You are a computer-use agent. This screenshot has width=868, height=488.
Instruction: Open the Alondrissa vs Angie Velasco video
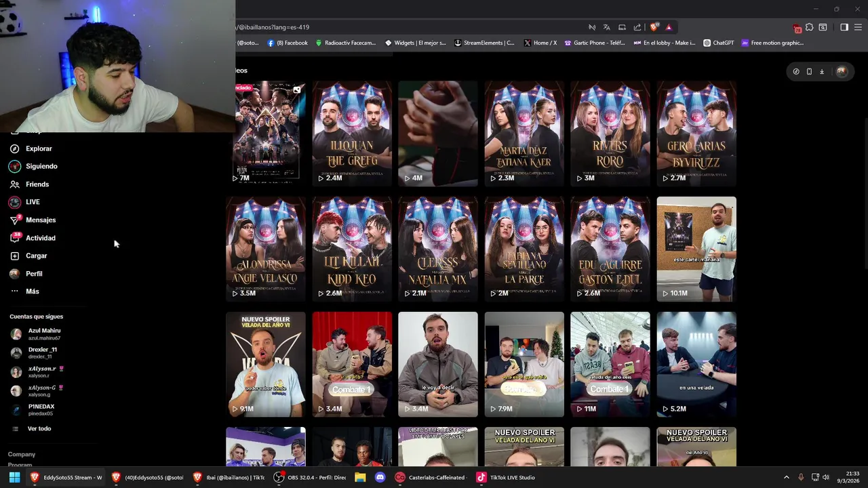tap(266, 249)
